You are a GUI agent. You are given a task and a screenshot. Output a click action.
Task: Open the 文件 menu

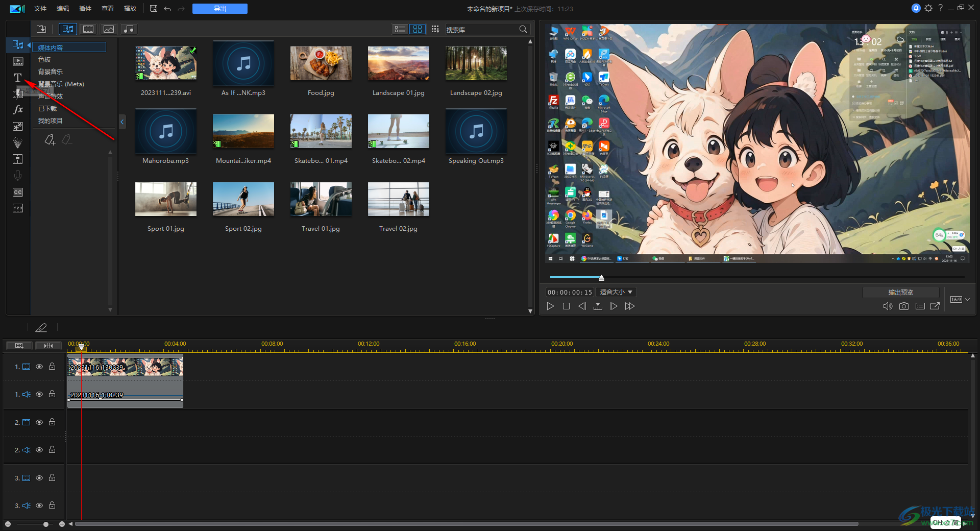tap(40, 9)
